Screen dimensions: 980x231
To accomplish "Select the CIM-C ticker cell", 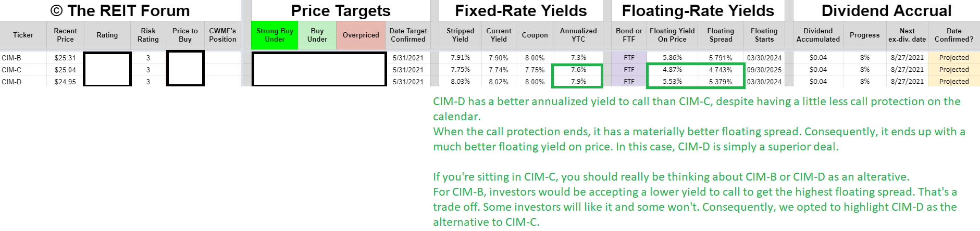I will 23,70.
